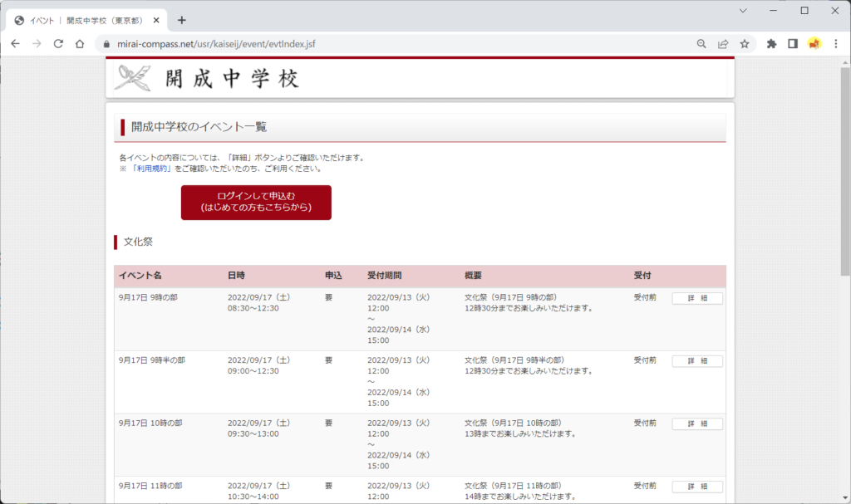Click the scrollbar down arrow

tap(845, 498)
